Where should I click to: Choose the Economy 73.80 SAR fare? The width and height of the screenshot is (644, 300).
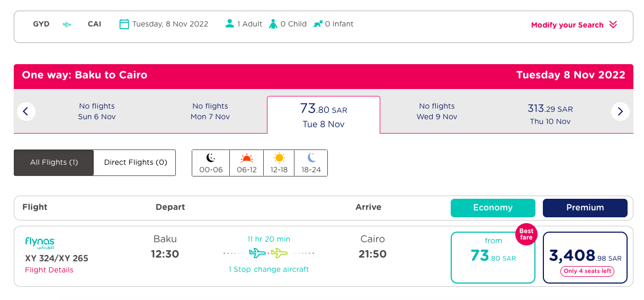tap(493, 258)
